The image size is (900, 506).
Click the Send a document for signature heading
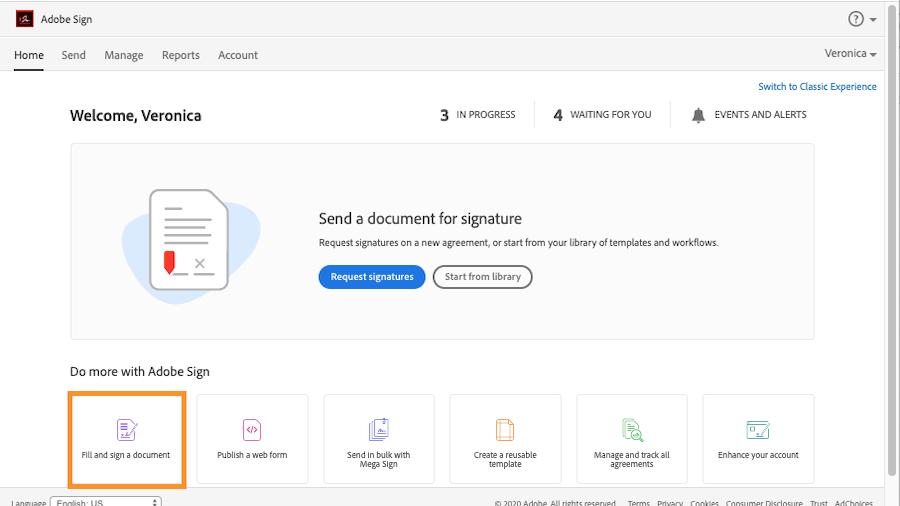(420, 219)
